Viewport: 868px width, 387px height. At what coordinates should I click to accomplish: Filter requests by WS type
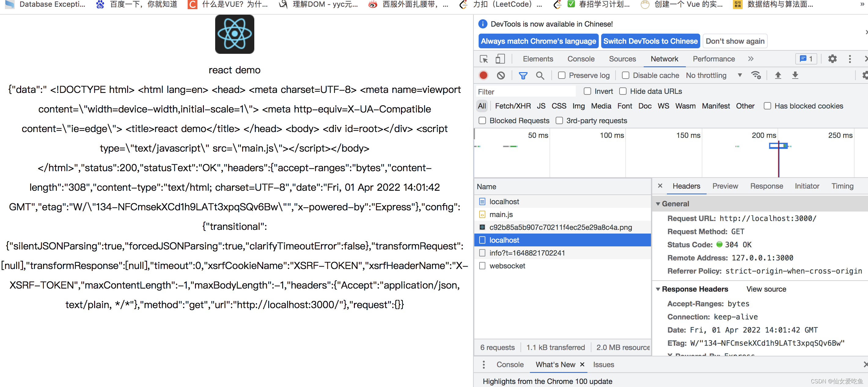point(663,106)
